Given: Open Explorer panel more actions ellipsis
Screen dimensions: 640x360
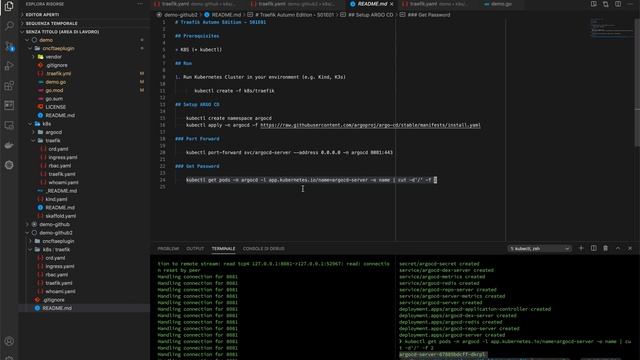Looking at the screenshot, I should (140, 4).
